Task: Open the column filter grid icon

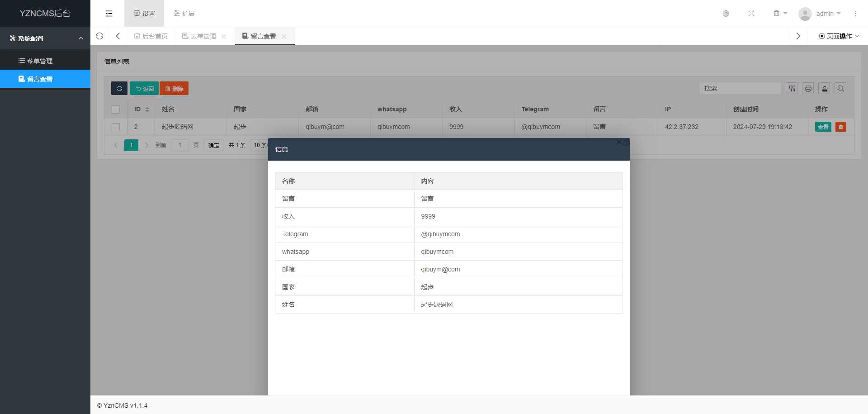Action: pyautogui.click(x=792, y=89)
